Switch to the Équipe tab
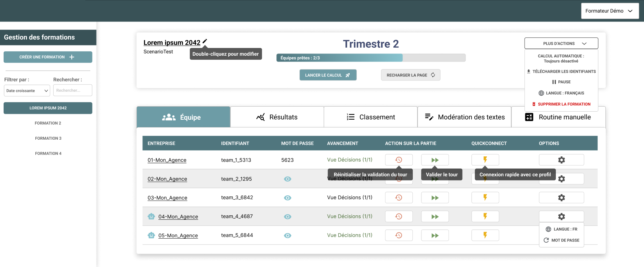This screenshot has height=267, width=644. (x=183, y=117)
